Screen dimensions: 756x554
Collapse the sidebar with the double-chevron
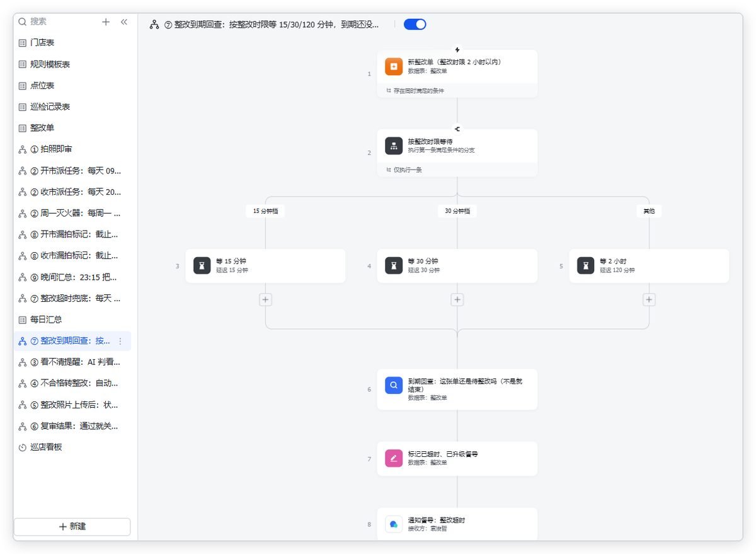coord(123,21)
